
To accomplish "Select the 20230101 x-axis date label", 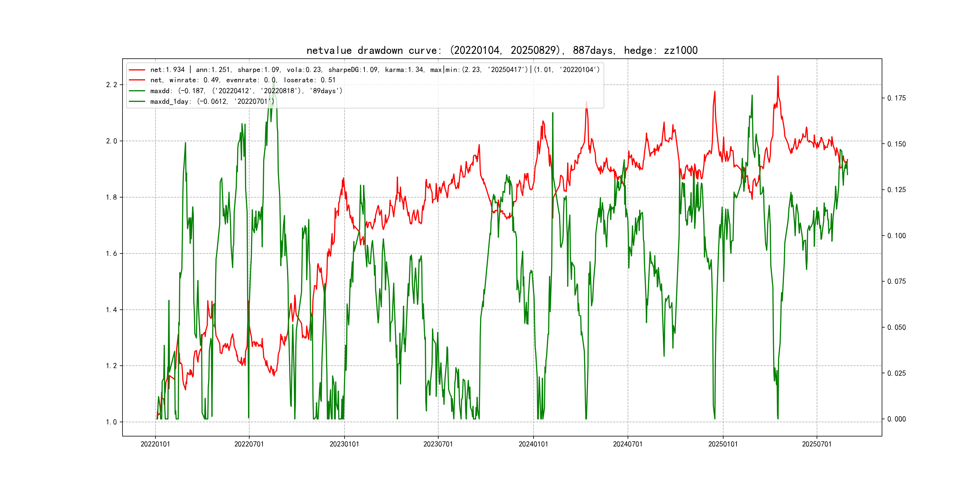I will 344,444.
